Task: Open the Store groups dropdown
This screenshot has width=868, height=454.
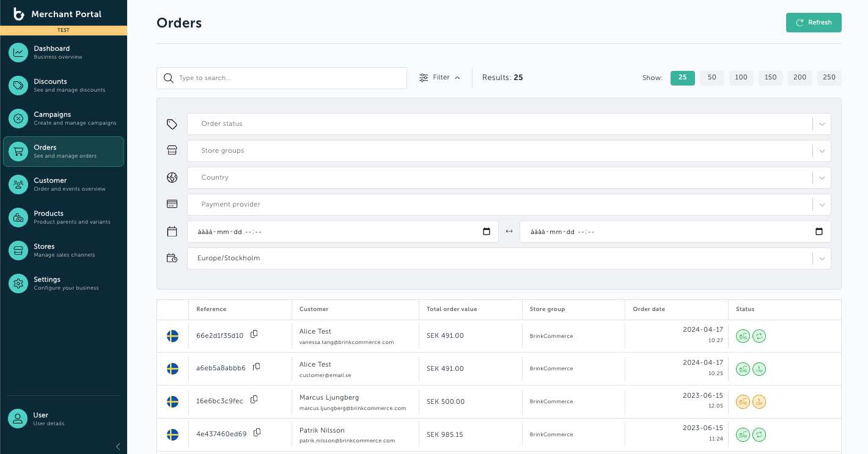Action: pos(509,151)
